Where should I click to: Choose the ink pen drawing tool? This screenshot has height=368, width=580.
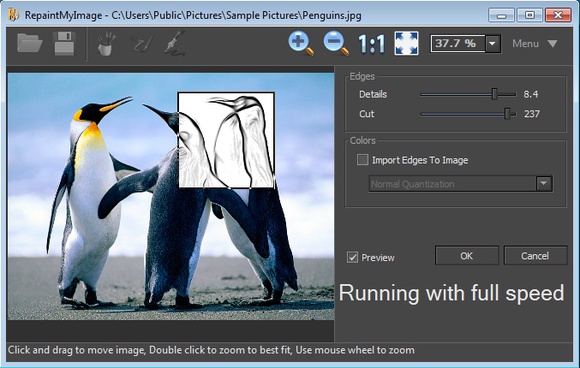tap(175, 44)
